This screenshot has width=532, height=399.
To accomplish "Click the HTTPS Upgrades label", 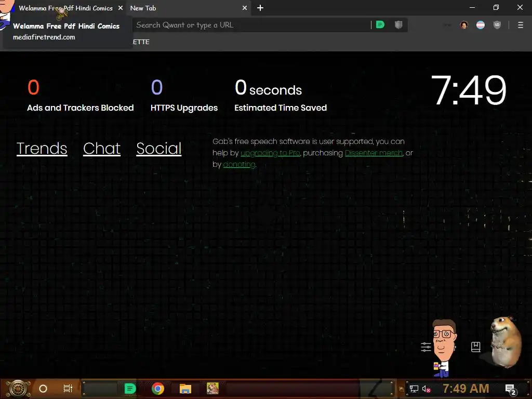I will click(184, 108).
